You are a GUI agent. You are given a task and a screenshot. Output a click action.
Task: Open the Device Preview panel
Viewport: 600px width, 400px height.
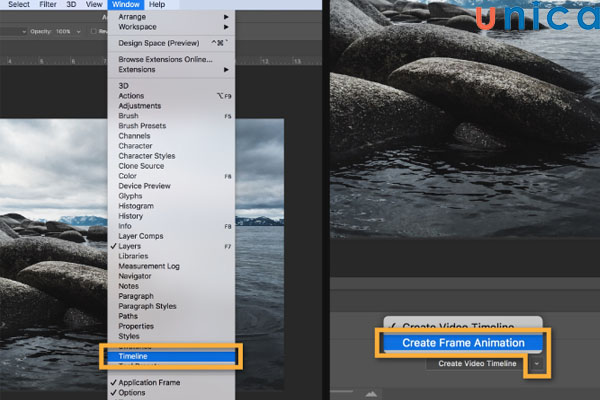click(171, 186)
